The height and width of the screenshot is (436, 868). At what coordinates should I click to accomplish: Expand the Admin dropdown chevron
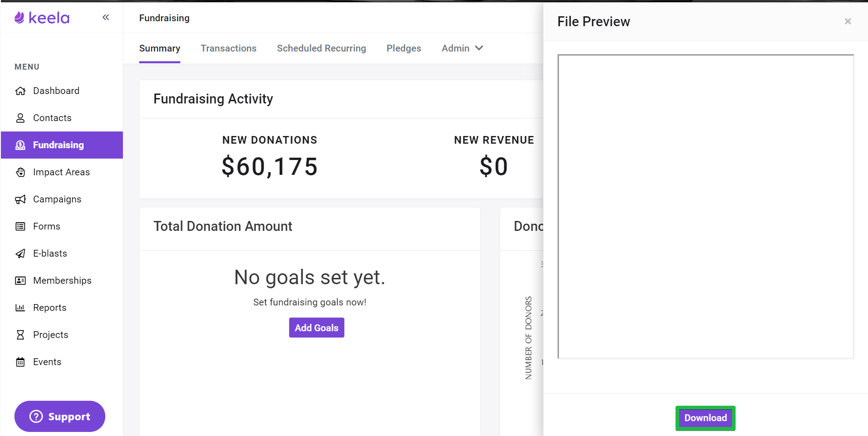[x=479, y=48]
